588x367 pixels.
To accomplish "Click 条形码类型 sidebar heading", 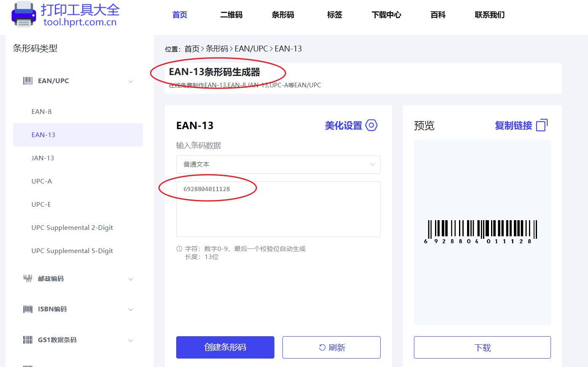I will pos(35,49).
